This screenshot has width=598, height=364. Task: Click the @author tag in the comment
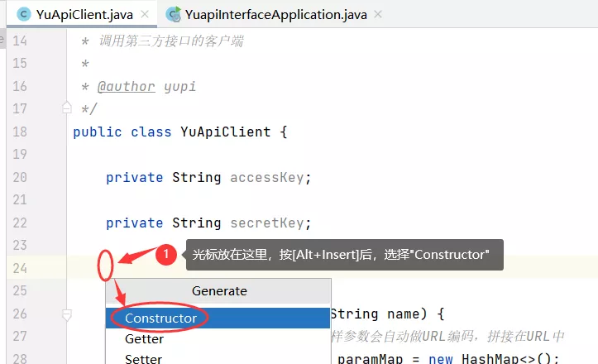click(x=127, y=87)
